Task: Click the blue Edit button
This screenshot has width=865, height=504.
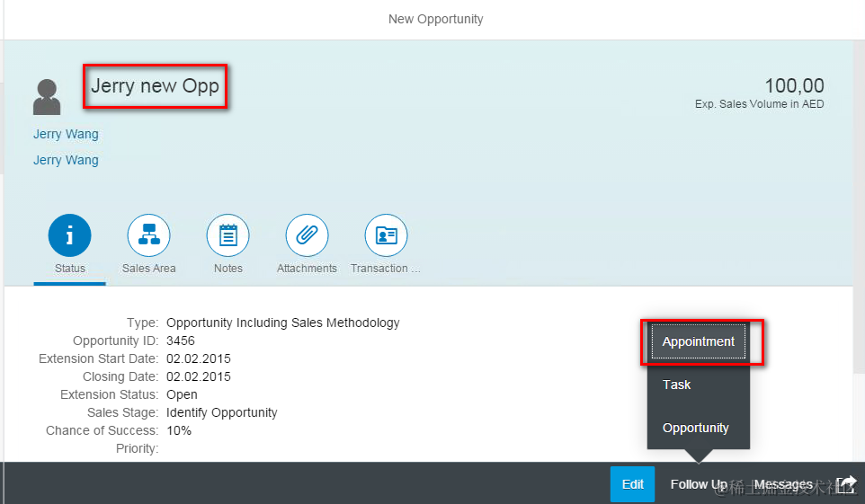Action: click(632, 484)
